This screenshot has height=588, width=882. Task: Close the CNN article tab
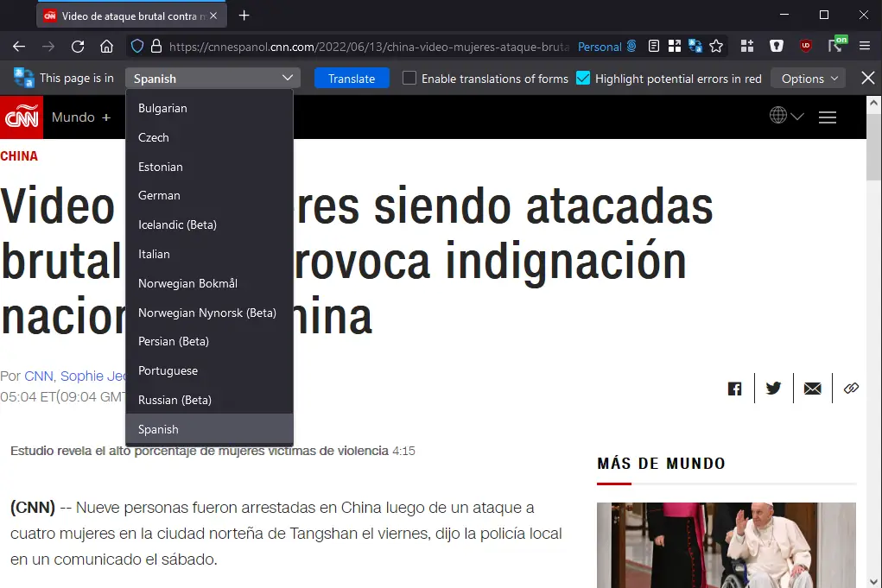(213, 16)
